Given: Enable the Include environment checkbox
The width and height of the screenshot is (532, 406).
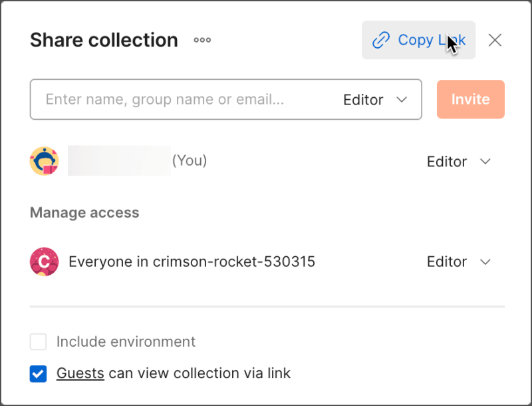Looking at the screenshot, I should (38, 341).
